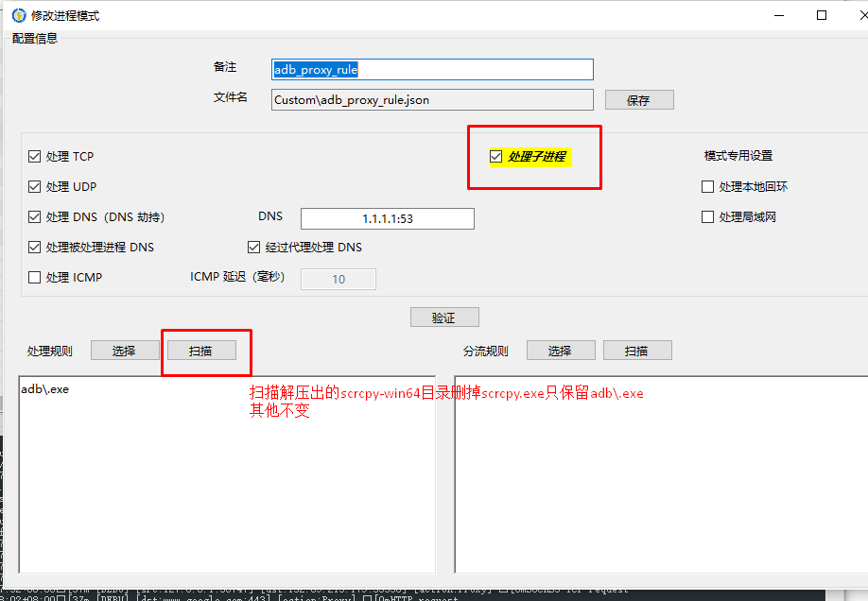
Task: Click 扫描 next to 处理规则
Action: pyautogui.click(x=200, y=351)
